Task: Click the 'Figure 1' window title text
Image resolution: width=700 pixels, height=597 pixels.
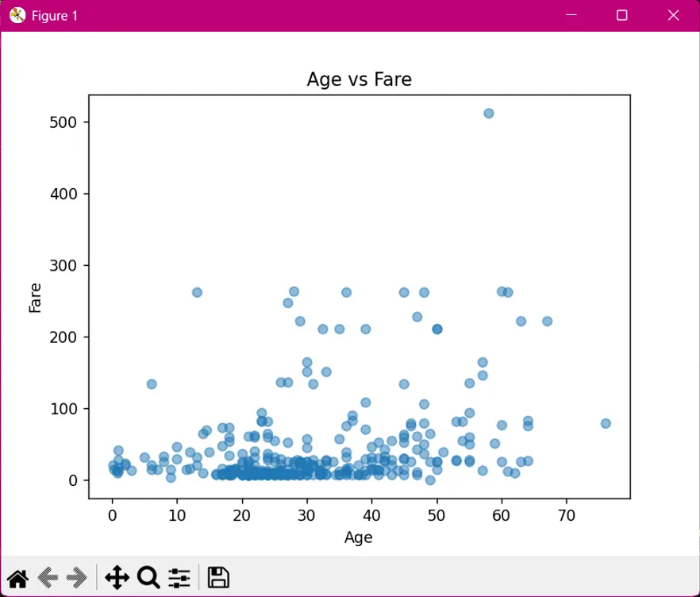Action: (55, 16)
